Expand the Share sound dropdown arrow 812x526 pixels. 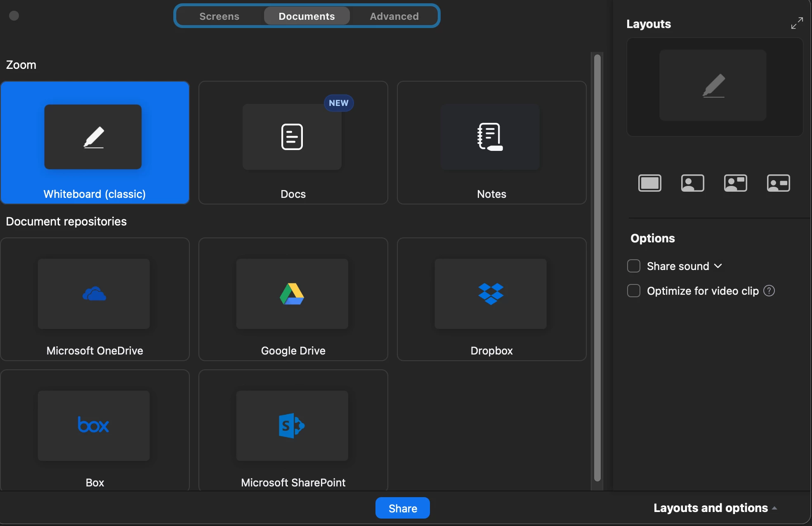pyautogui.click(x=718, y=266)
